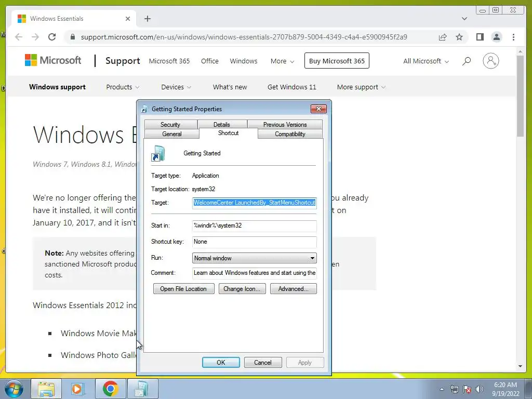The width and height of the screenshot is (532, 399).
Task: Click the Start button orb
Action: (14, 389)
